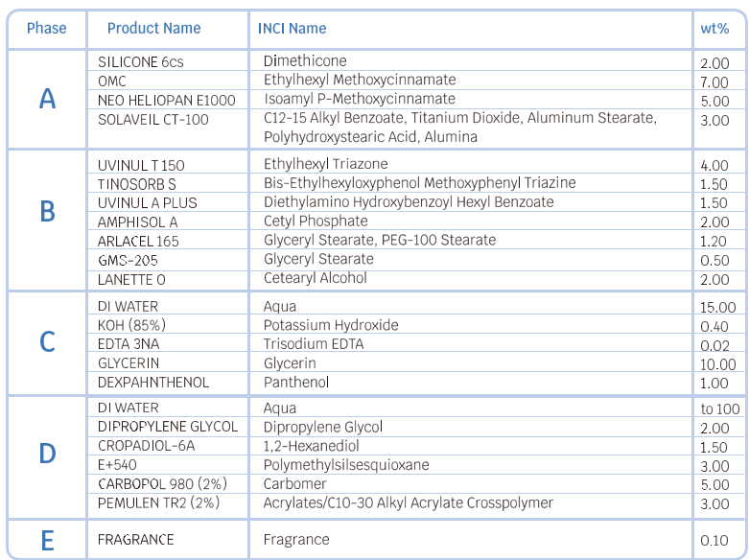Click product name DIPROPYLENE GLYCOL

click(x=168, y=426)
